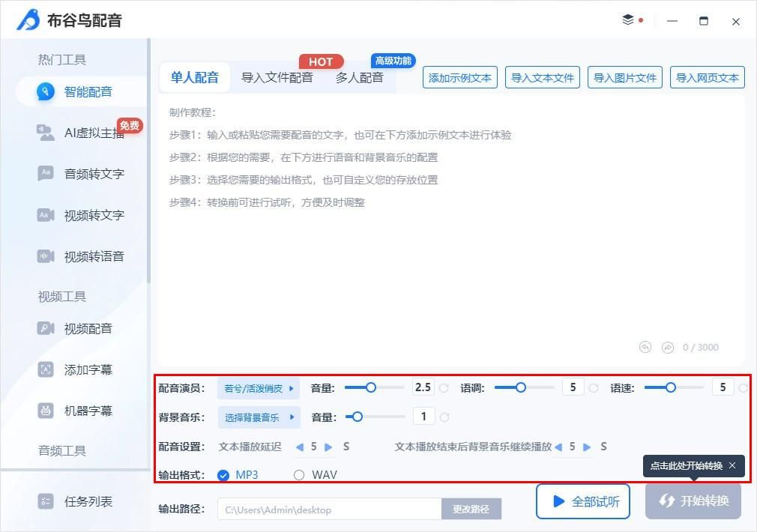Click the 语调 slider handle
This screenshot has height=532, width=757.
(520, 387)
